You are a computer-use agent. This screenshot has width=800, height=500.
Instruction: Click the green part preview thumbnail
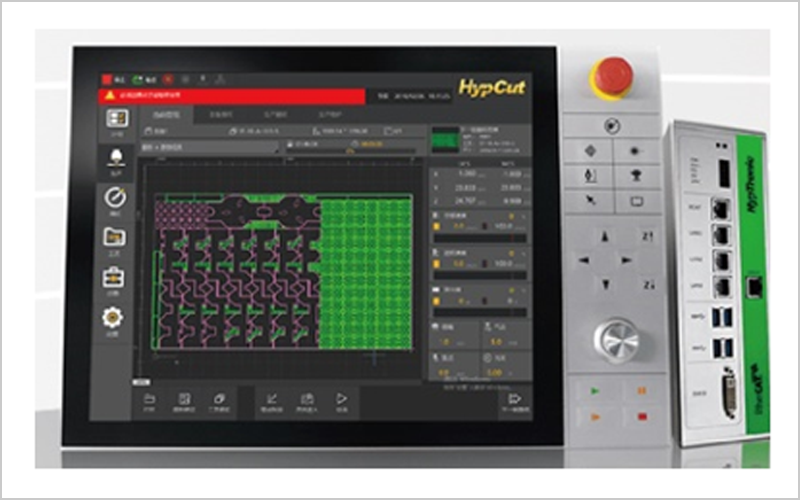[445, 140]
